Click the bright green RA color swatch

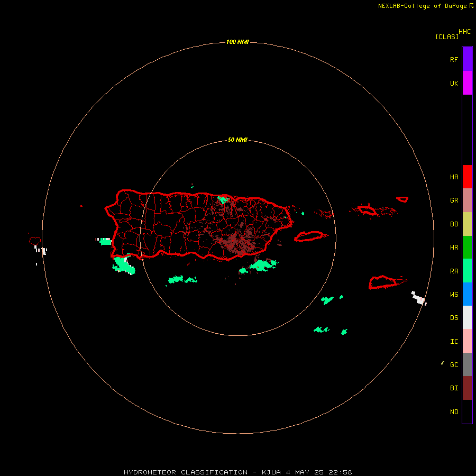coord(467,271)
